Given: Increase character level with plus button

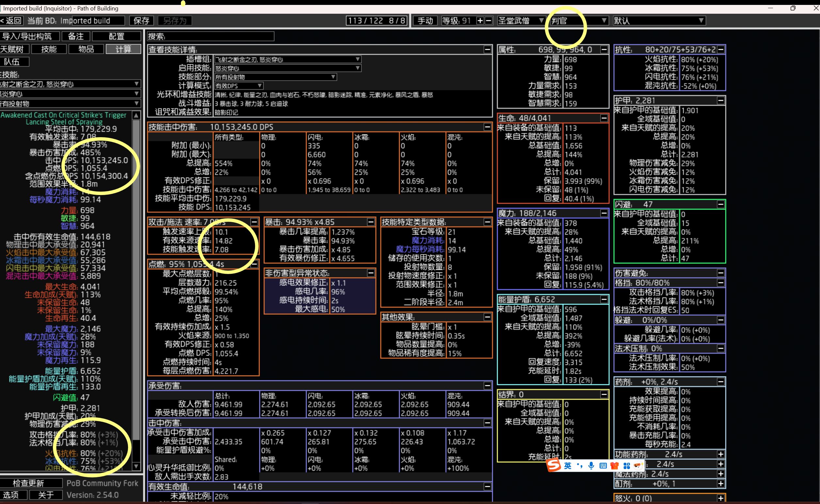Looking at the screenshot, I should (480, 21).
